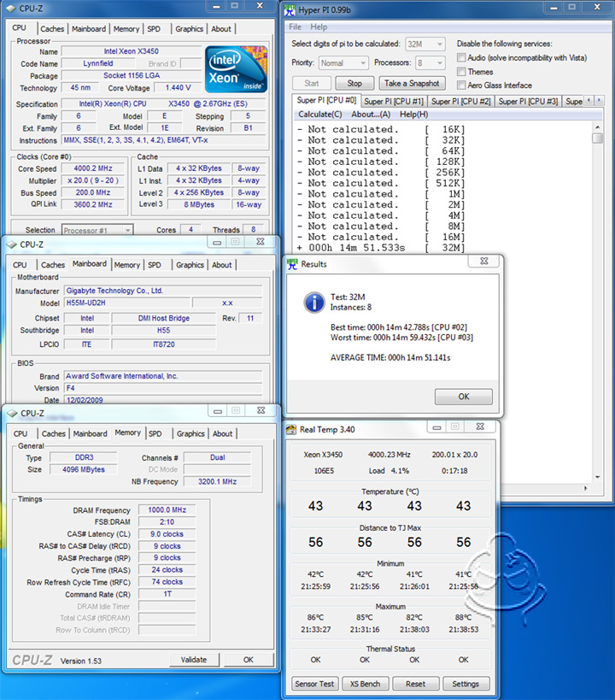Click the CPU-Z Validate button
The image size is (615, 700).
pyautogui.click(x=194, y=659)
